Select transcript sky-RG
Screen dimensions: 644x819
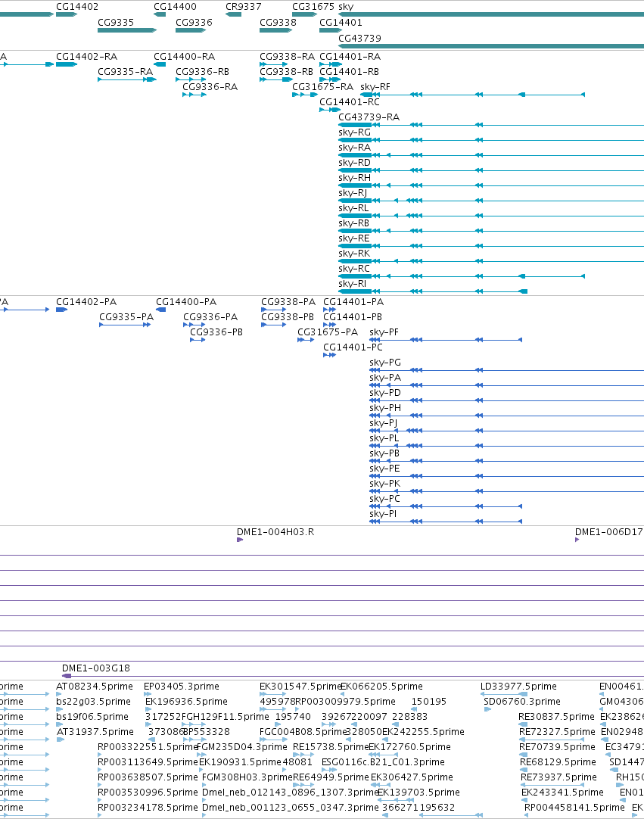point(355,132)
